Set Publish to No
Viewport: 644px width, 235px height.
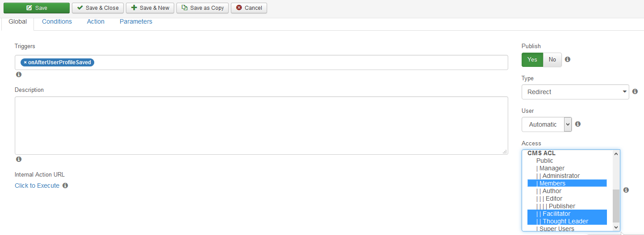(x=552, y=60)
